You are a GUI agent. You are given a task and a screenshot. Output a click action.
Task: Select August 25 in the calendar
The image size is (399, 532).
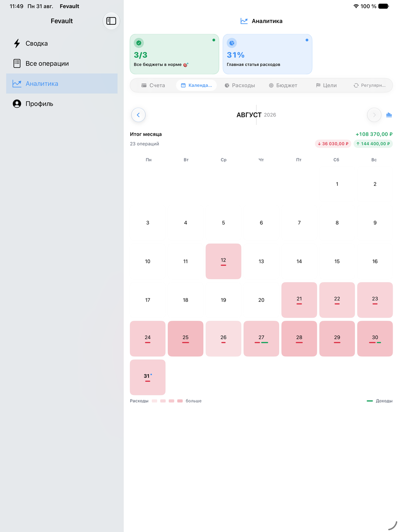click(x=186, y=339)
